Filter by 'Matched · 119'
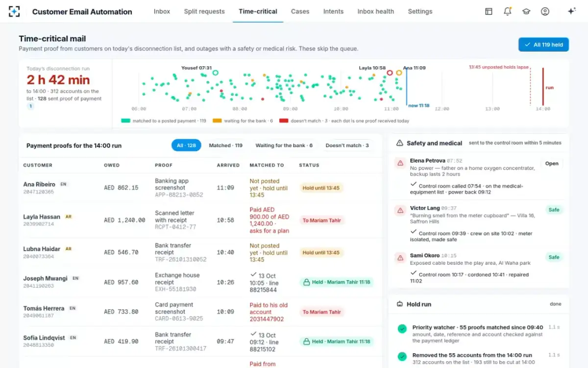Image resolution: width=588 pixels, height=368 pixels. point(226,145)
